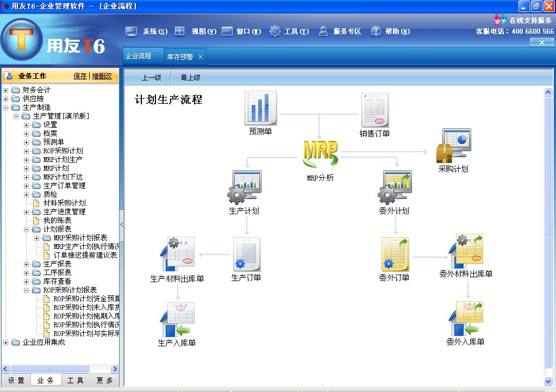Open the 预测单 forecast chart icon
This screenshot has height=392, width=556.
tap(261, 108)
